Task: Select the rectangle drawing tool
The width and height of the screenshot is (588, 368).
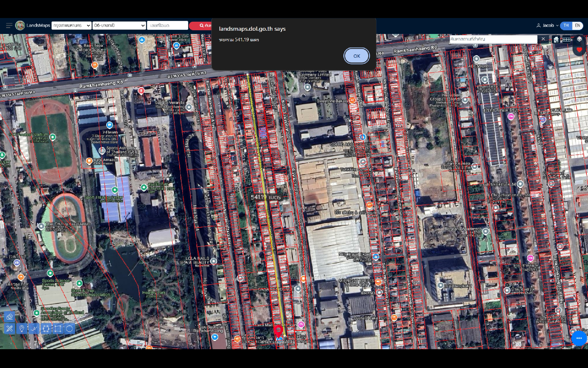Action: click(x=58, y=329)
